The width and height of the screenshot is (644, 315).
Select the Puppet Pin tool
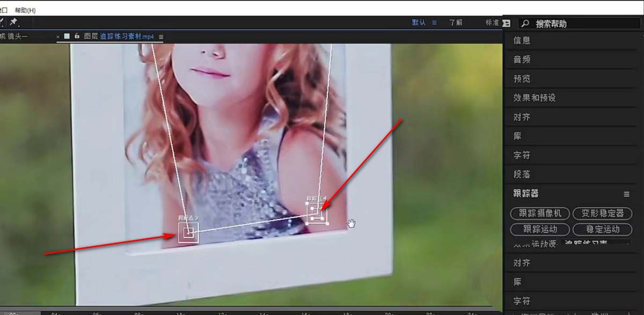(13, 22)
